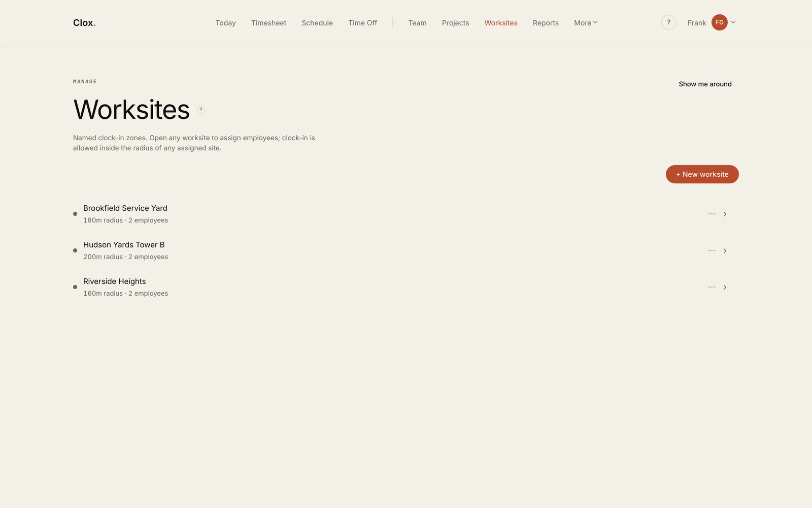Expand Brookfield Service Yard with its chevron

point(725,214)
